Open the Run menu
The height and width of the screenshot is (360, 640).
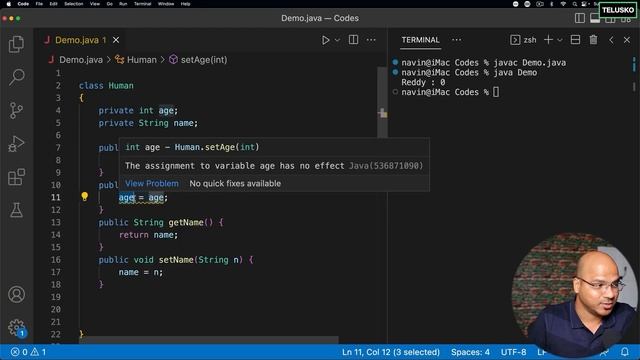coord(123,4)
